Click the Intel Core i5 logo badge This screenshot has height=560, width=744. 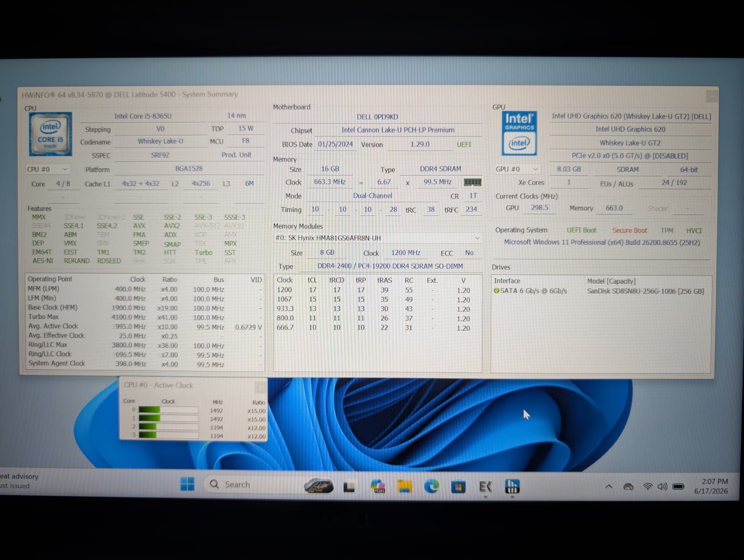pos(50,134)
